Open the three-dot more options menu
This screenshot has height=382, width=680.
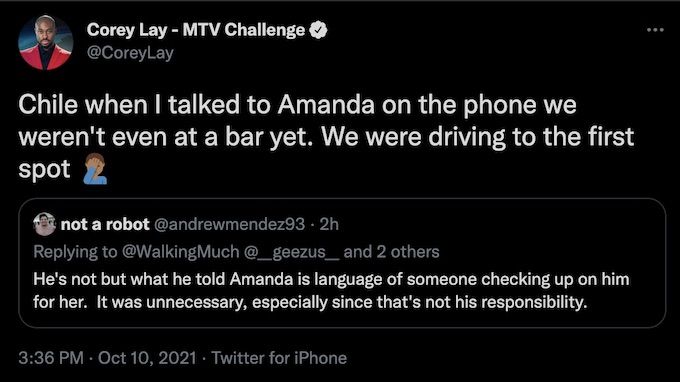click(x=655, y=30)
